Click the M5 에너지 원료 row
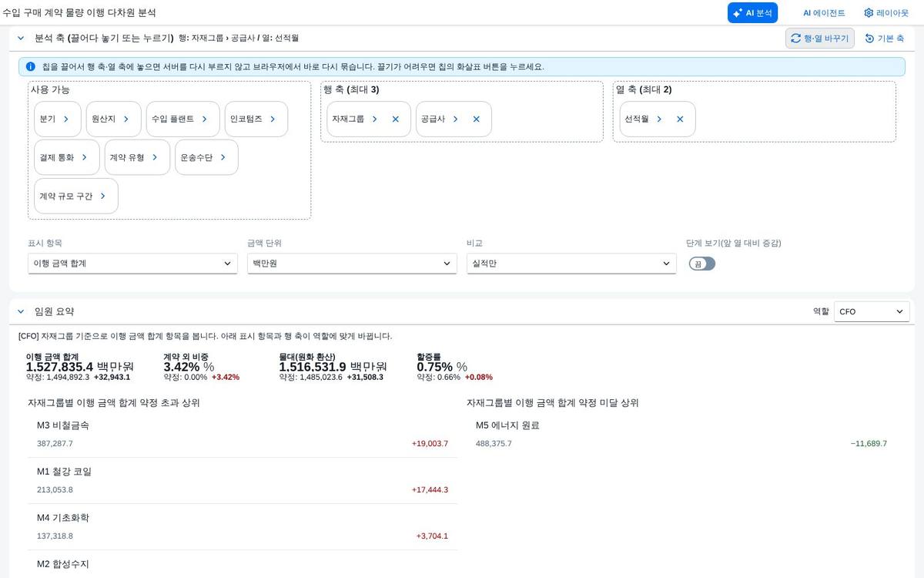The image size is (924, 578). point(681,435)
